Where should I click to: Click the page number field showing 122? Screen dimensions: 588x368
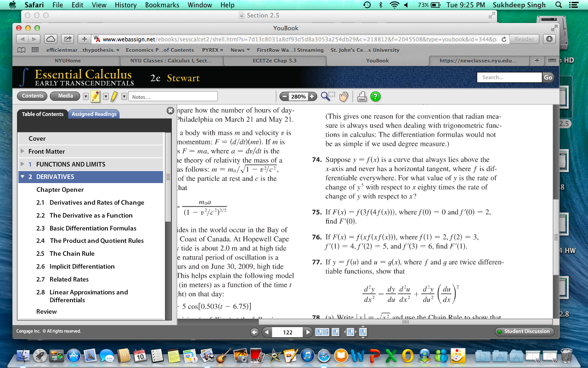288,332
